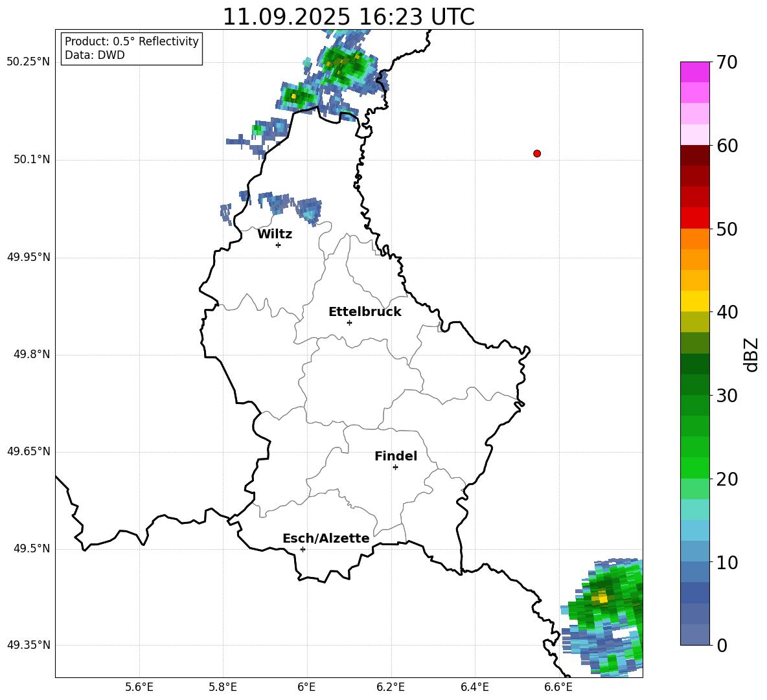Click the 40 tick label on colorbar
This screenshot has width=767, height=700.
[x=727, y=312]
